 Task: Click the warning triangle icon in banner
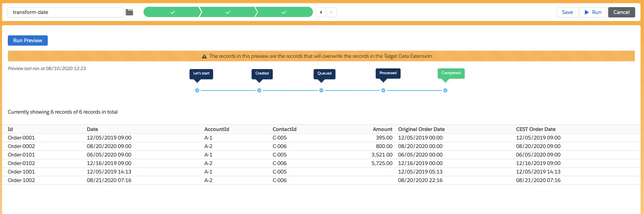[x=204, y=56]
